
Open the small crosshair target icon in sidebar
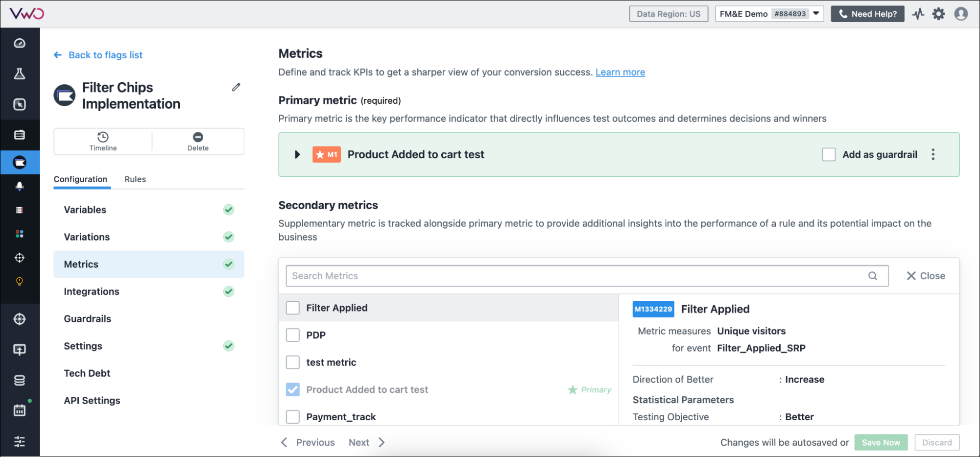click(20, 258)
